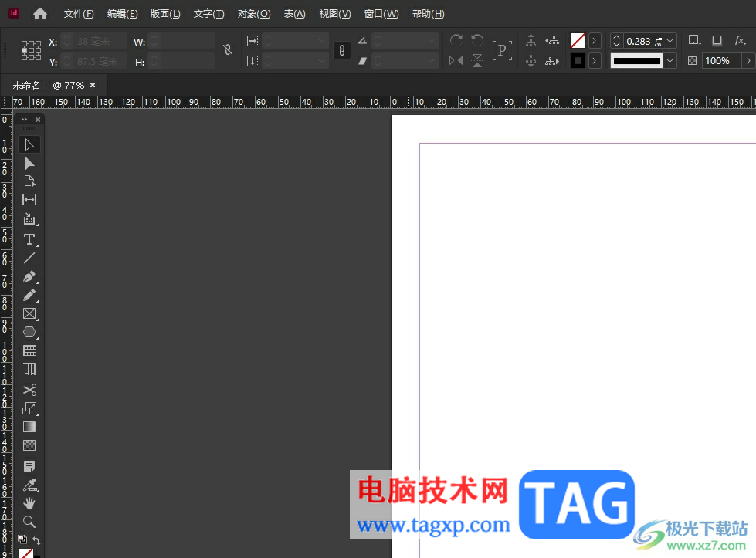
Task: Activate the Hand tool
Action: point(29,503)
